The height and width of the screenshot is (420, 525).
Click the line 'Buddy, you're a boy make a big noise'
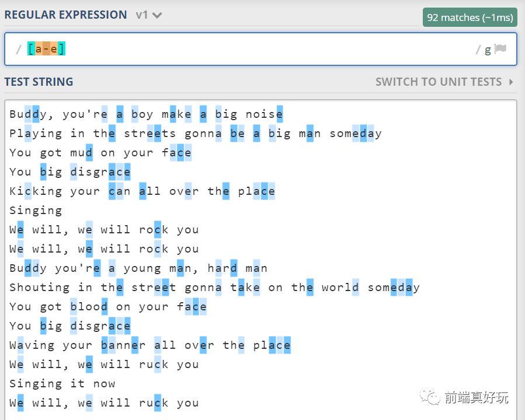click(147, 114)
